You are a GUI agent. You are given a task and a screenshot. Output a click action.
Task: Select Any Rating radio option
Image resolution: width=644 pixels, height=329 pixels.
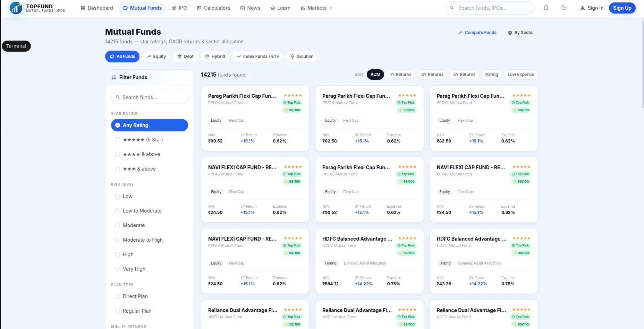[x=150, y=125]
